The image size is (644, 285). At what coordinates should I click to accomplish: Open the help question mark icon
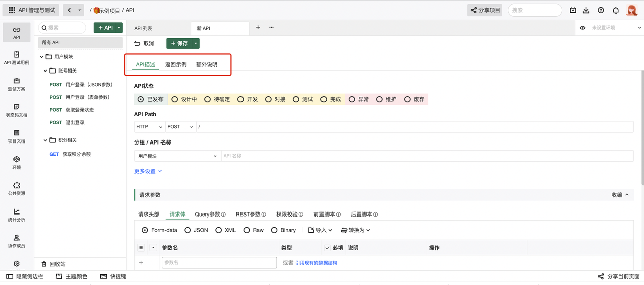(x=601, y=10)
